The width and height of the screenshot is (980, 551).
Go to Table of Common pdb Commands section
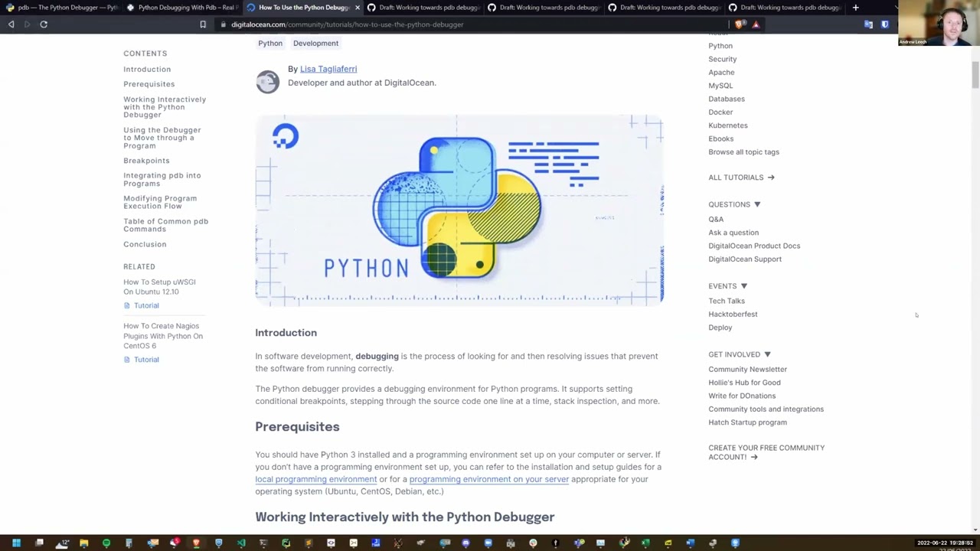point(166,225)
